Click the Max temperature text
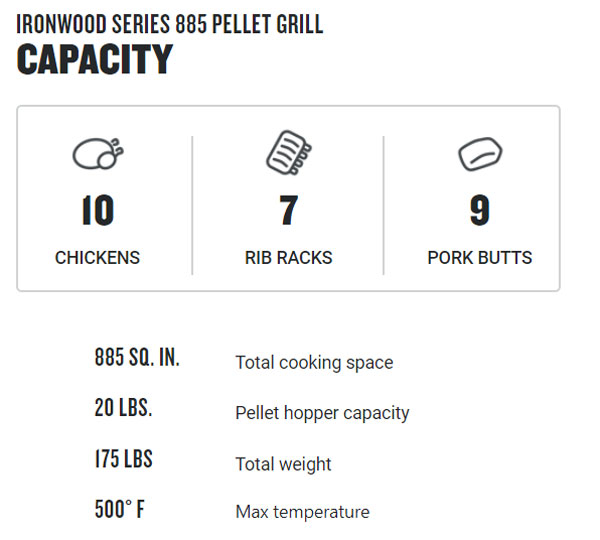 pyautogui.click(x=302, y=512)
